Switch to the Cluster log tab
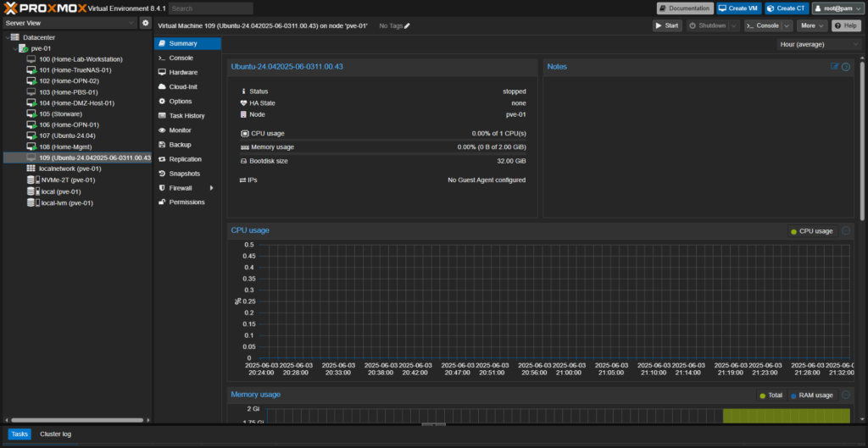 55,434
